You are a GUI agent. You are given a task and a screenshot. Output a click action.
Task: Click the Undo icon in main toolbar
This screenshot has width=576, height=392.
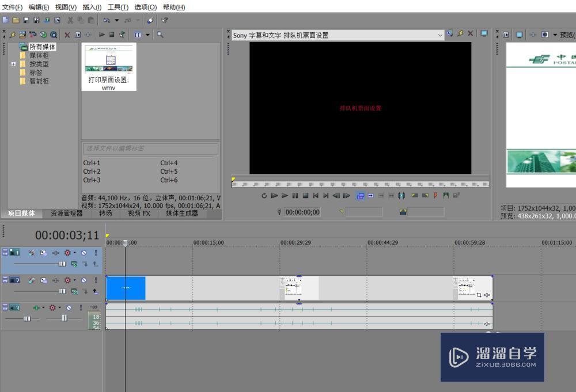(107, 20)
